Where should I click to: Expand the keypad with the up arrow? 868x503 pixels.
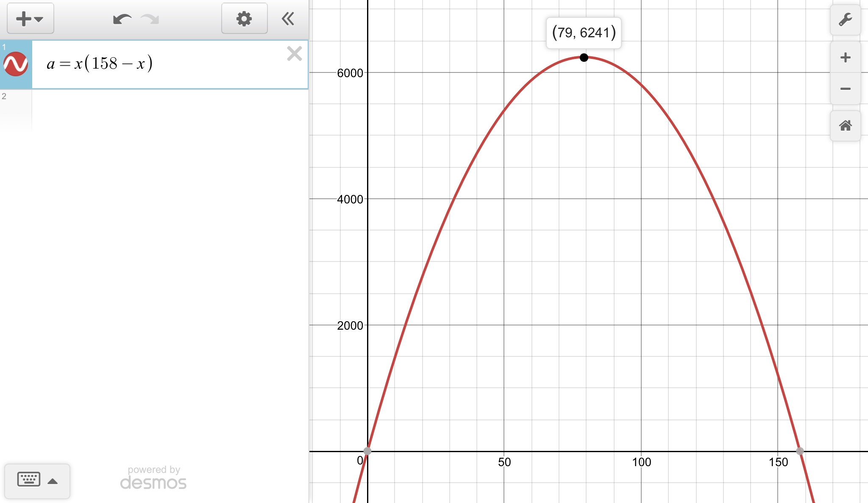pos(53,481)
